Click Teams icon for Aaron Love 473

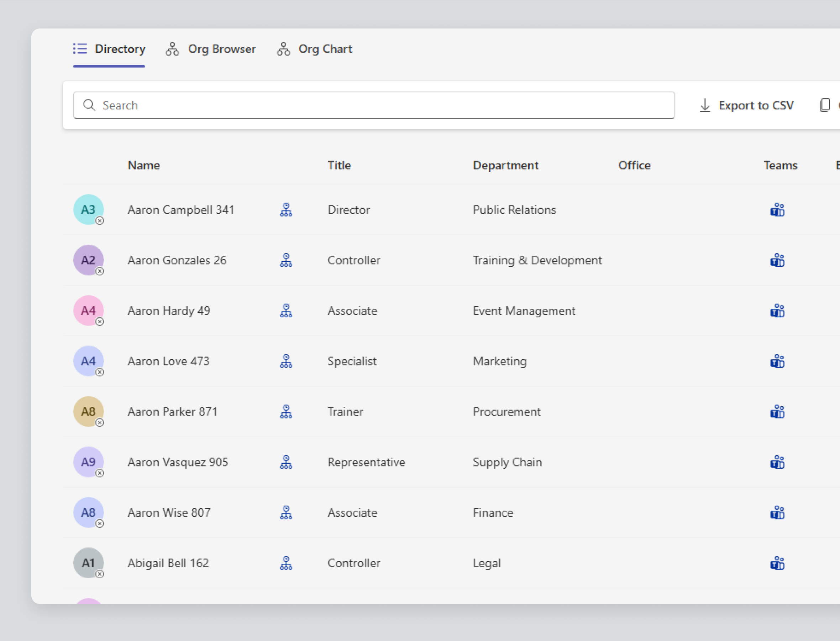tap(777, 361)
